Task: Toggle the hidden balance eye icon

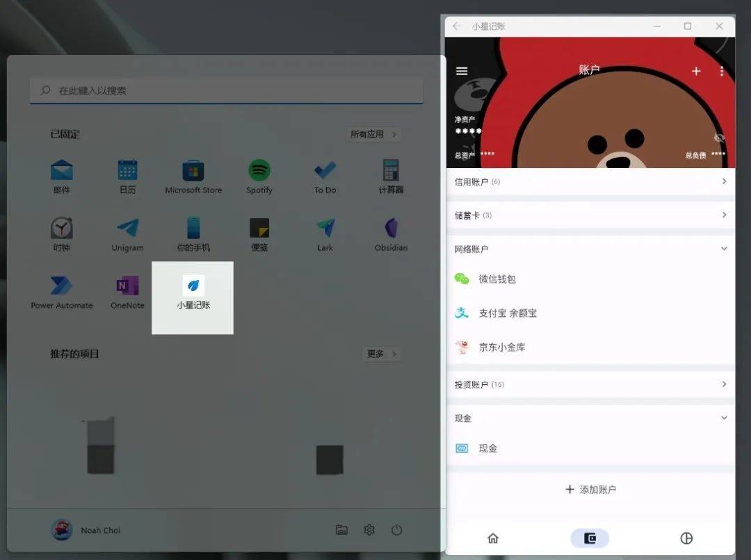Action: pos(719,138)
